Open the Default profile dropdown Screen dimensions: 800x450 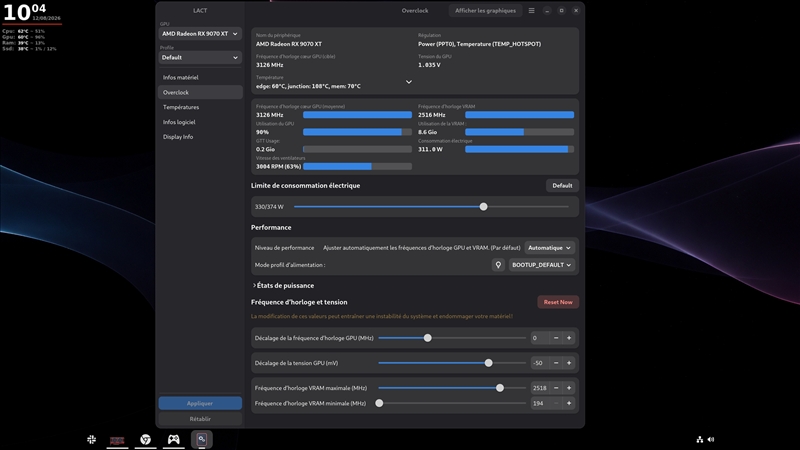coord(200,58)
